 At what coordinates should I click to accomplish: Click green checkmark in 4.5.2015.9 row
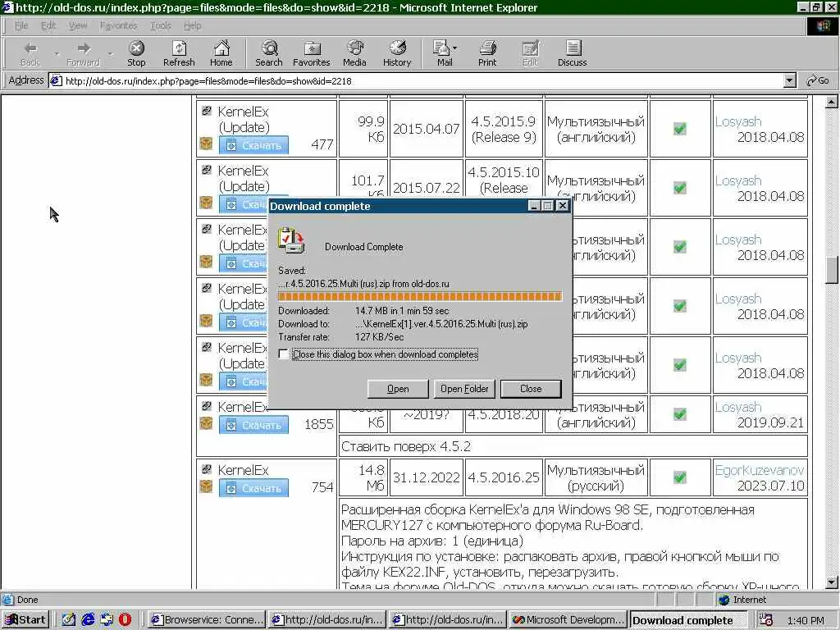pos(679,129)
